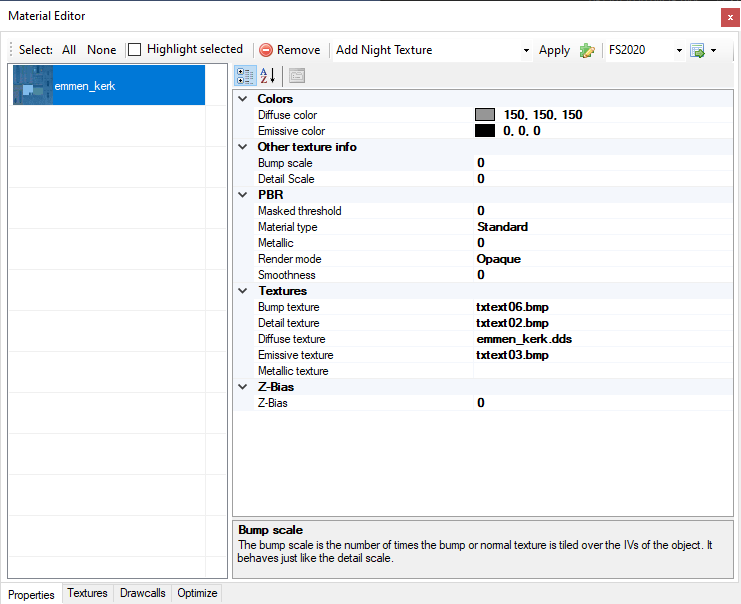Close the Material Editor window
741x604 pixels.
coord(730,16)
